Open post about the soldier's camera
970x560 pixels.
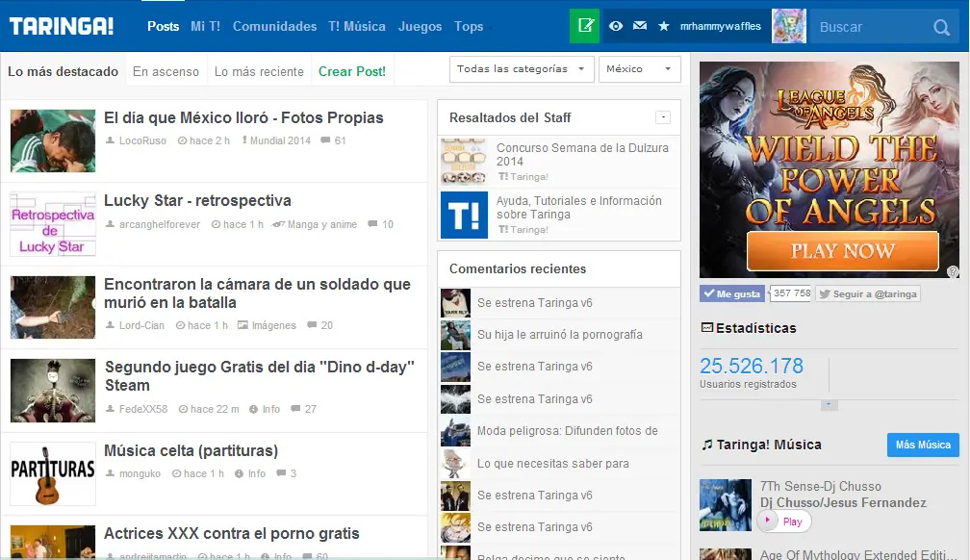[257, 293]
